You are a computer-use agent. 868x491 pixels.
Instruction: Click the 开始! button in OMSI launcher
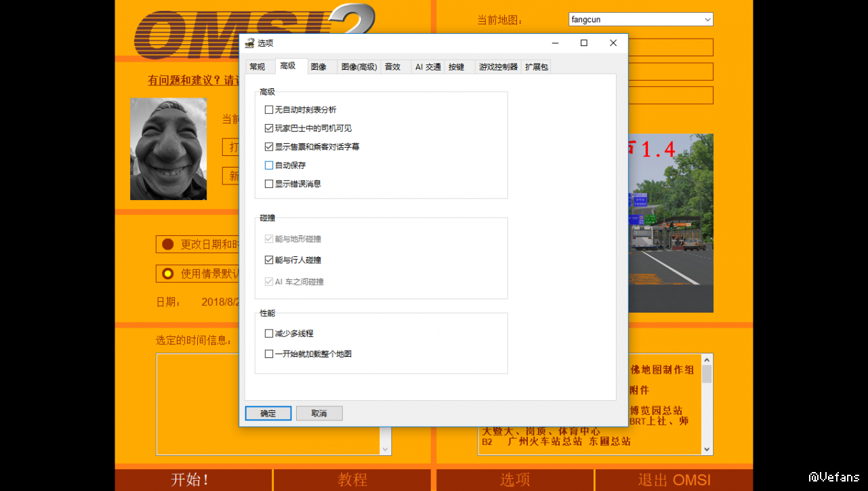[194, 479]
